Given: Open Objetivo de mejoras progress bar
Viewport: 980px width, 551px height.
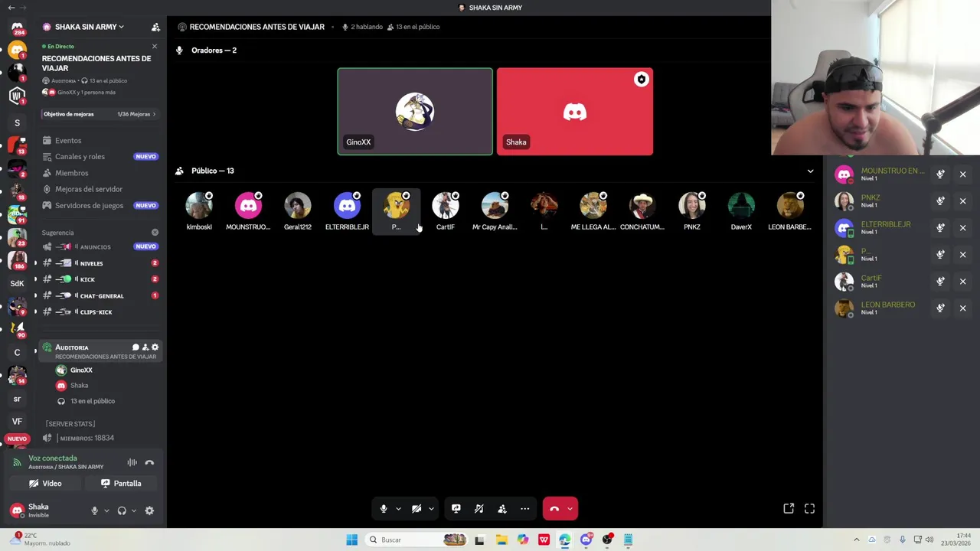Looking at the screenshot, I should (100, 114).
